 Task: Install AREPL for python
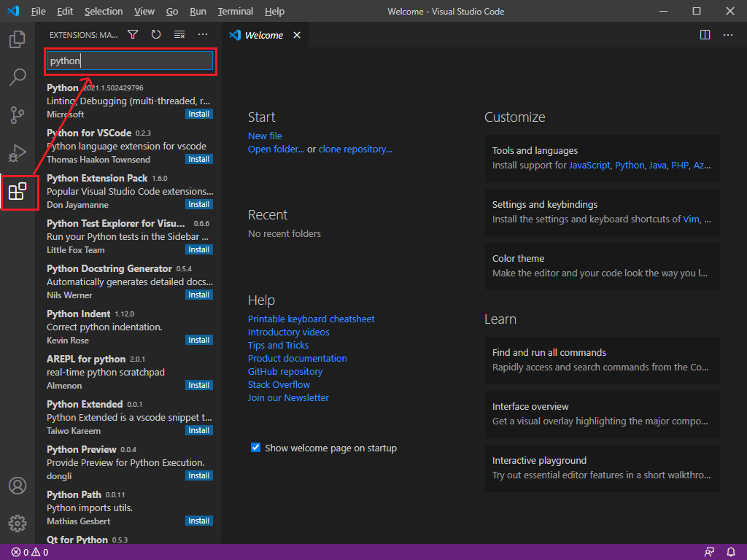point(198,385)
